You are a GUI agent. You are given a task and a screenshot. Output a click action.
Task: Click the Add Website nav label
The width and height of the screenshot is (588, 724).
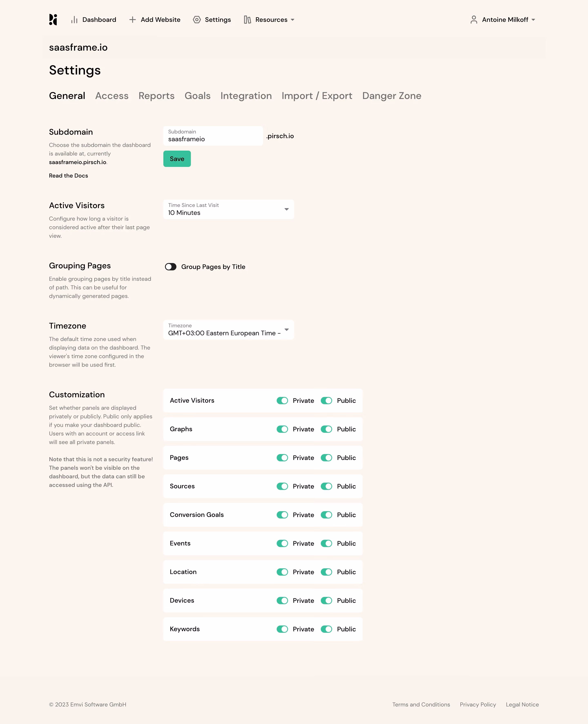pos(160,20)
